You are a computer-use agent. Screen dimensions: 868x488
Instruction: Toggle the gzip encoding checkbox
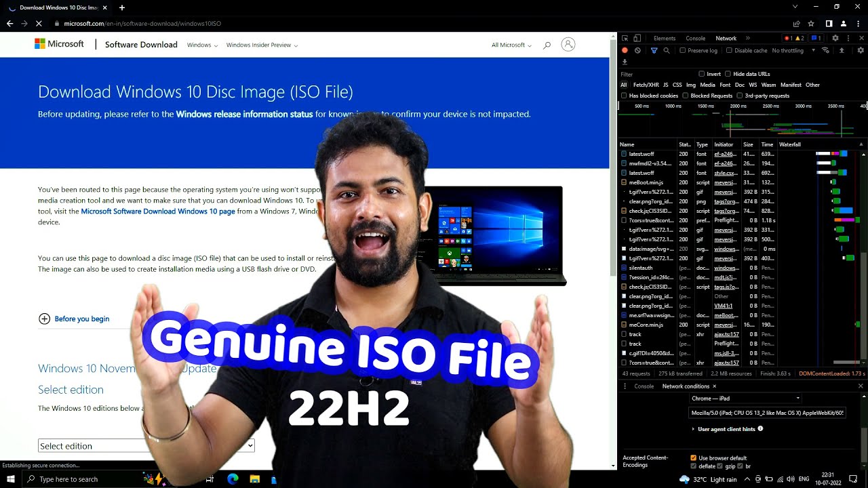point(720,466)
